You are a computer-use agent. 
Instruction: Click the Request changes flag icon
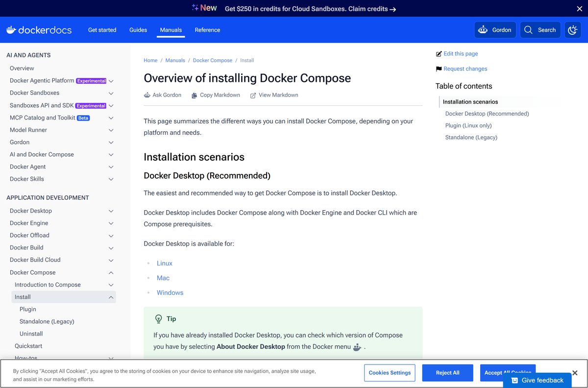coord(439,69)
